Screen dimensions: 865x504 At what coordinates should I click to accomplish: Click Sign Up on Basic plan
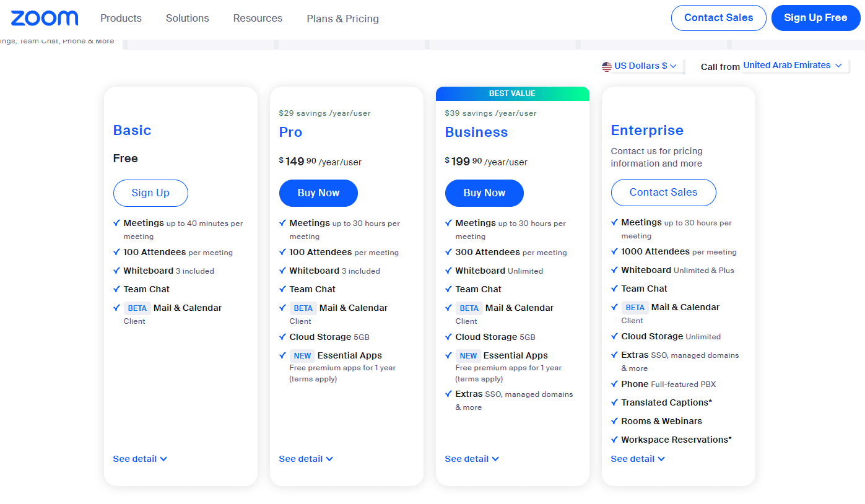click(150, 193)
